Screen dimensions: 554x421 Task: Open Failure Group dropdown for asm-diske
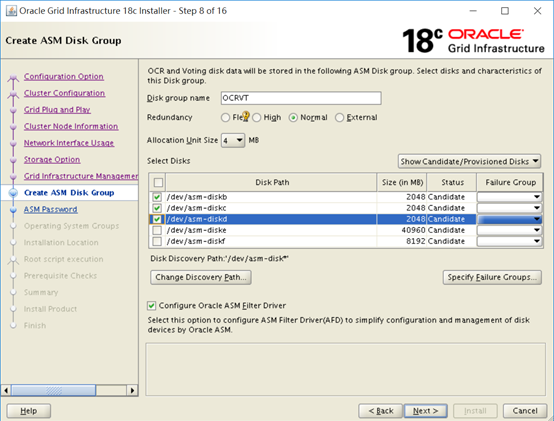(509, 230)
